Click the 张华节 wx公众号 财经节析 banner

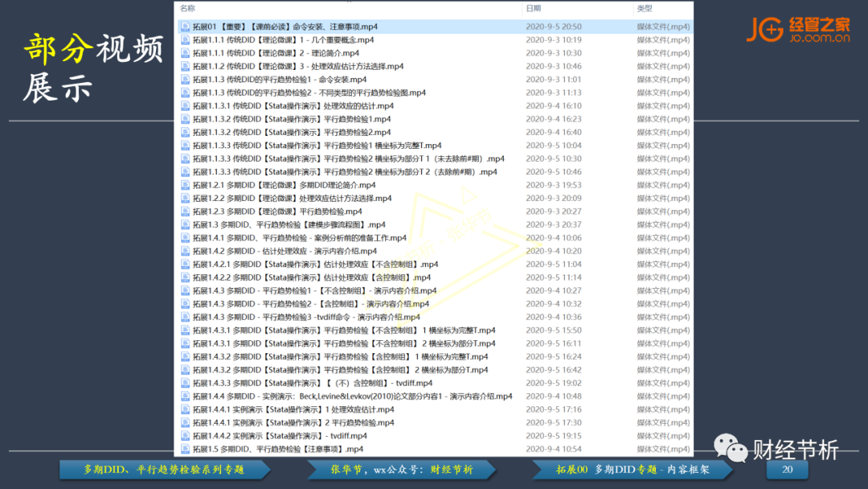click(402, 470)
